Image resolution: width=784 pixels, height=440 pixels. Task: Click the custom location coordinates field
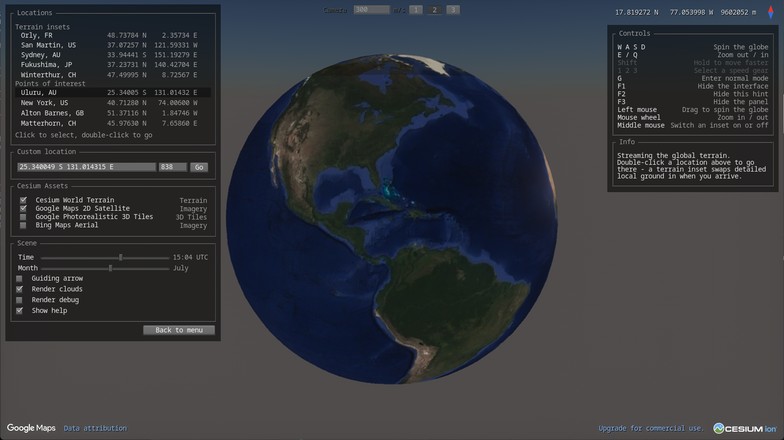[x=86, y=167]
